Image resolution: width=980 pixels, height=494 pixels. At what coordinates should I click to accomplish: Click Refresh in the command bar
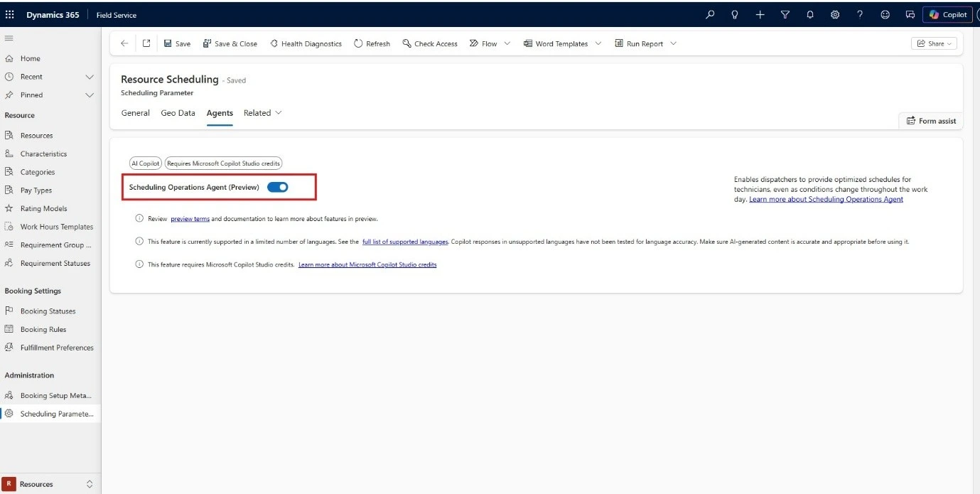(372, 43)
